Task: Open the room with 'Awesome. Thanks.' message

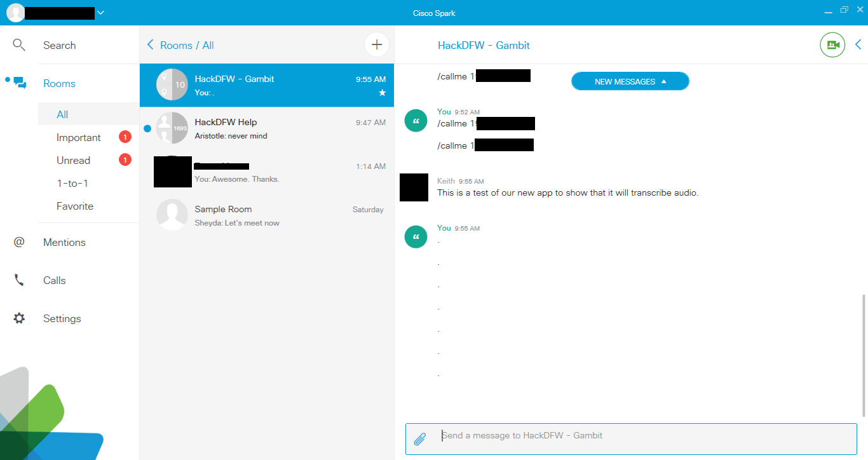Action: (267, 172)
